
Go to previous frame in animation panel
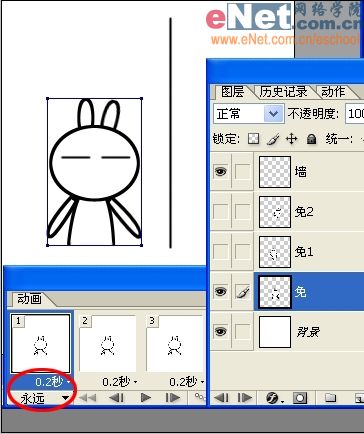click(117, 398)
